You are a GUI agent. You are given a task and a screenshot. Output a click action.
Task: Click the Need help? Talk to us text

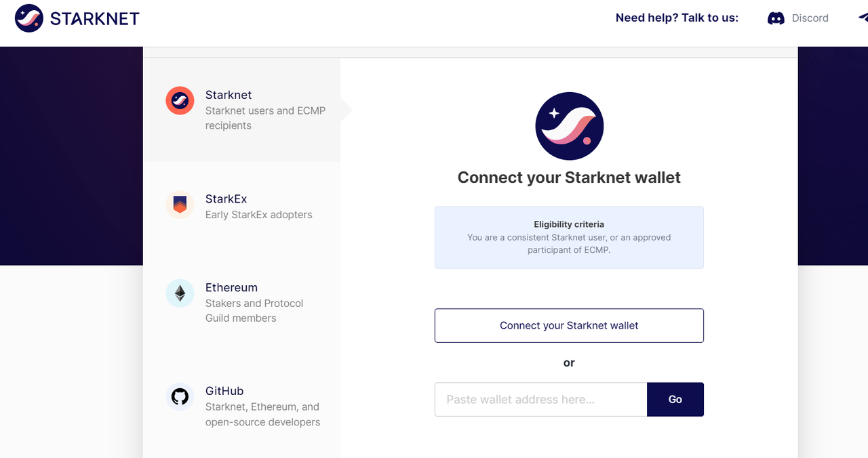click(x=677, y=18)
